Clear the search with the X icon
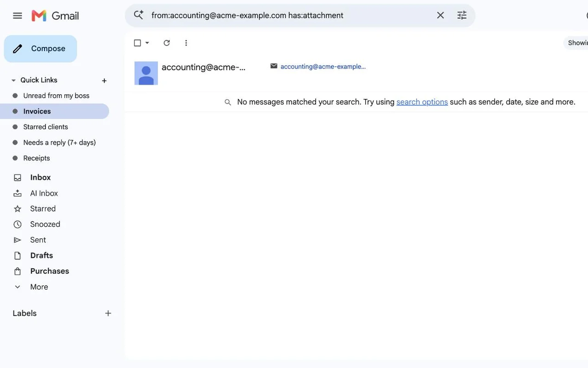Image resolution: width=588 pixels, height=368 pixels. pos(440,15)
